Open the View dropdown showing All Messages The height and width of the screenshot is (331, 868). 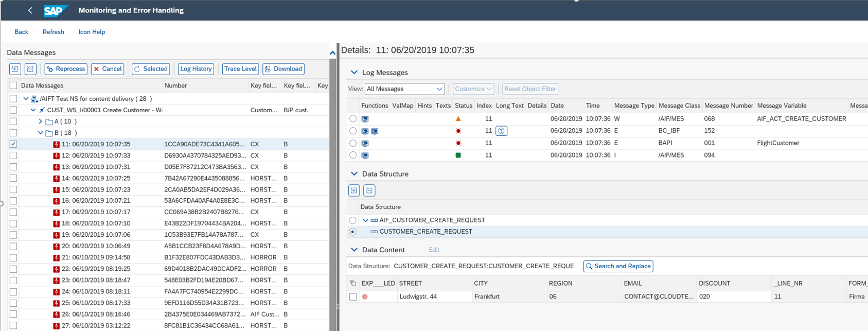tap(404, 89)
